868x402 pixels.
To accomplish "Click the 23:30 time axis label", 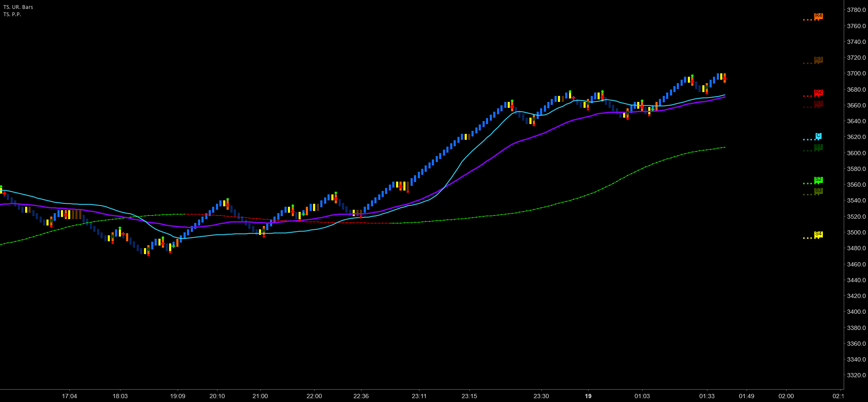I will pos(541,396).
